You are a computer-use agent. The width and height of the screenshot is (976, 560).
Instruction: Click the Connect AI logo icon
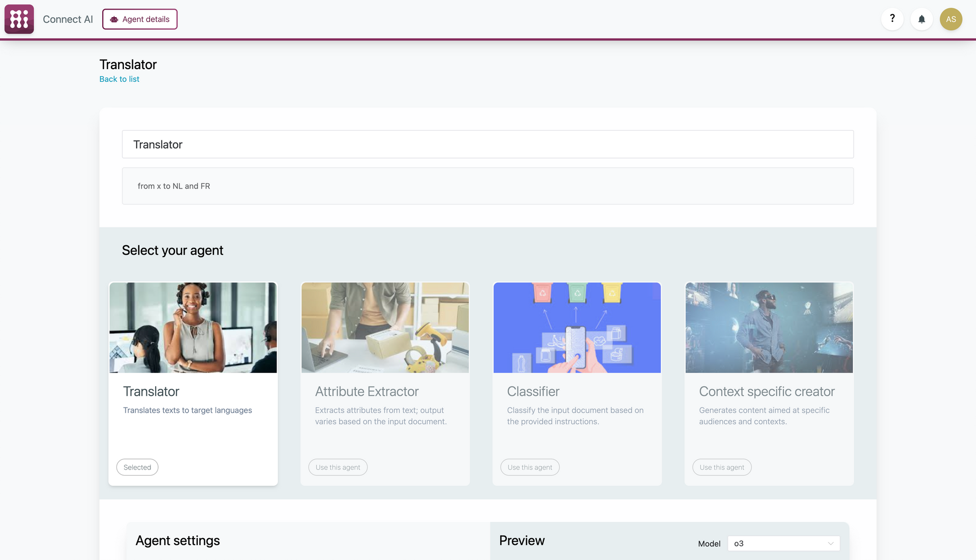[x=19, y=19]
